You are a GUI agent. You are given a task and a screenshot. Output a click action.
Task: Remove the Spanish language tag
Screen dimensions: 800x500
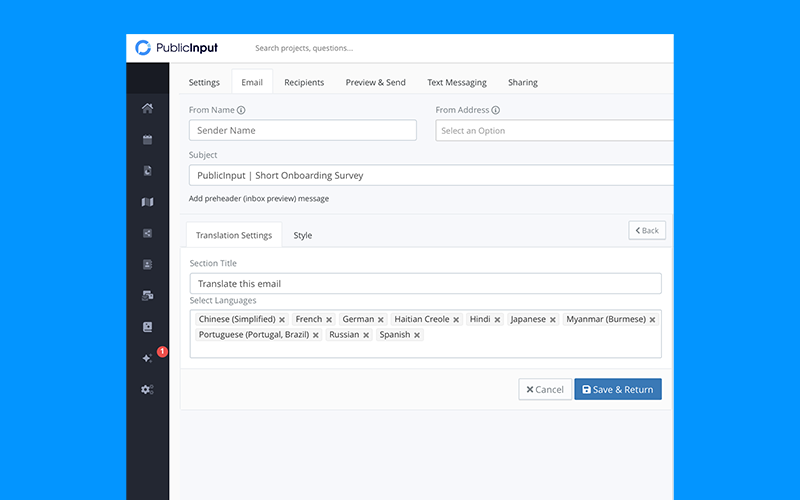coord(417,335)
